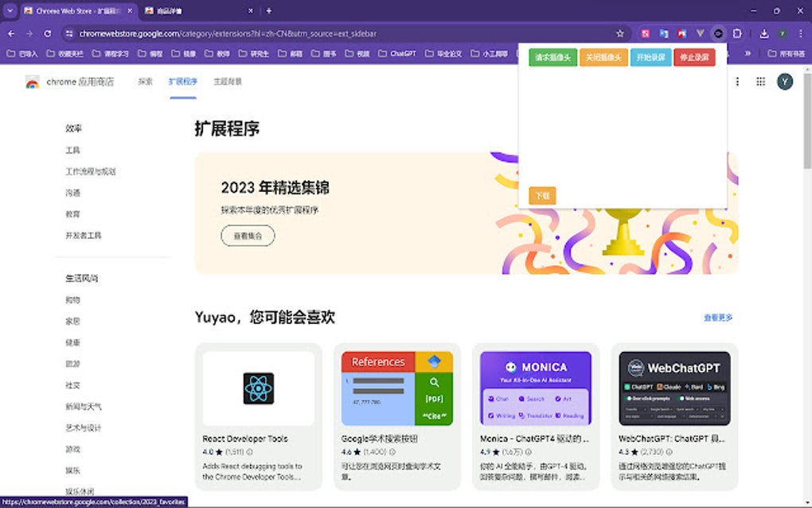Close the Chrome Web Store tab
The height and width of the screenshot is (508, 812).
pos(130,10)
